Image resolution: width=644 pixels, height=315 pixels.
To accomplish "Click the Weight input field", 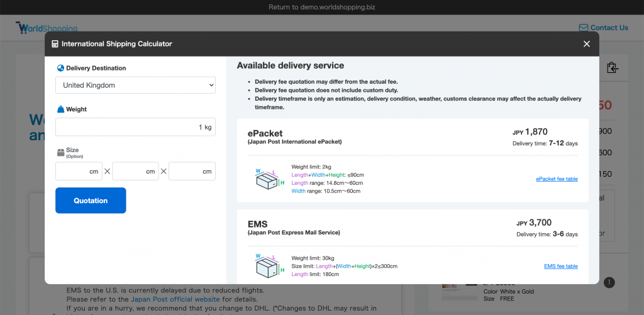I will (136, 127).
